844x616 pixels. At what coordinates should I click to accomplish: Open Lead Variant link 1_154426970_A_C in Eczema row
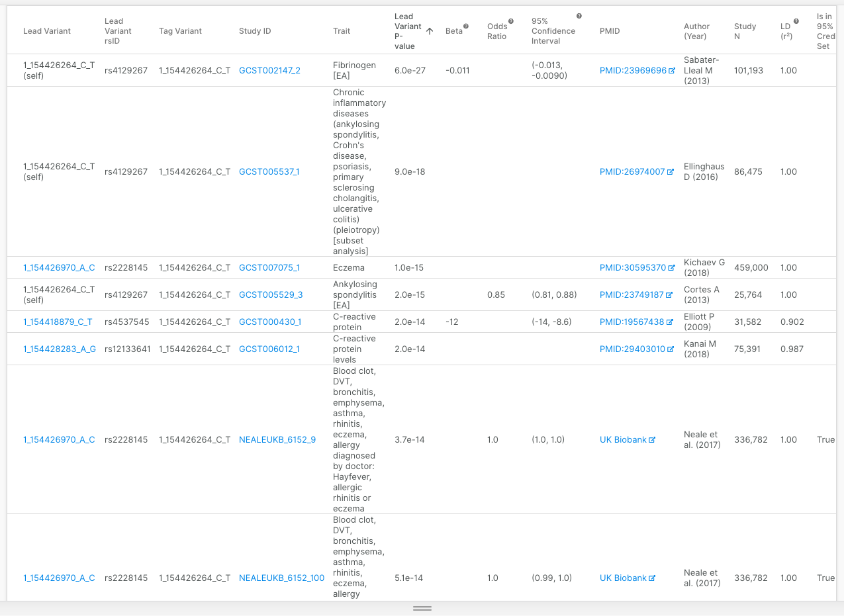tap(59, 268)
